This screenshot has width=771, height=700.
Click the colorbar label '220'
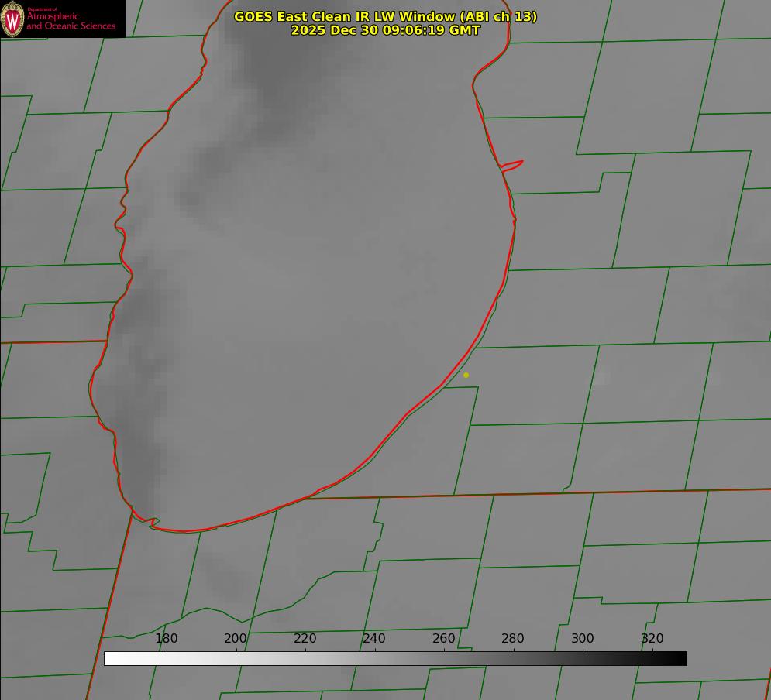coord(305,638)
